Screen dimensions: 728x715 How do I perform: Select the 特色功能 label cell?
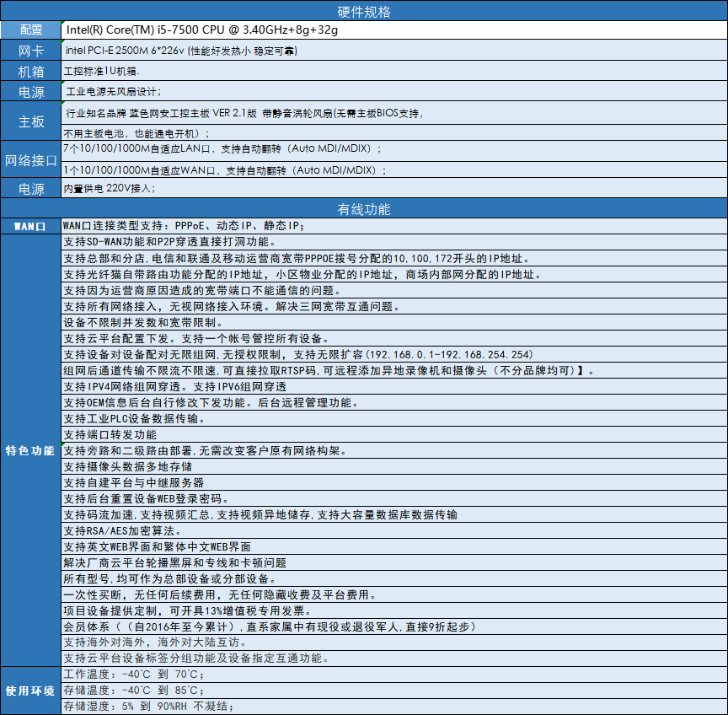point(30,450)
